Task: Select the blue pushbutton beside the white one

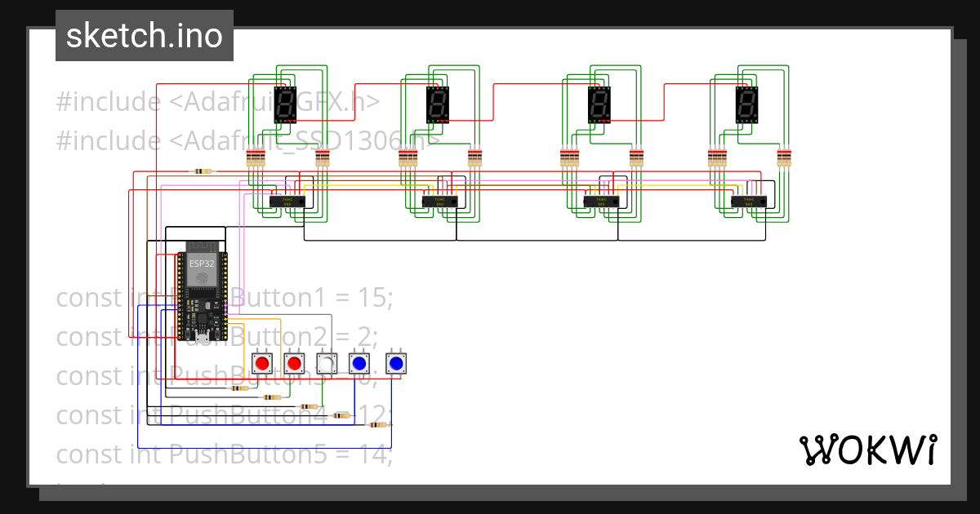Action: point(358,361)
